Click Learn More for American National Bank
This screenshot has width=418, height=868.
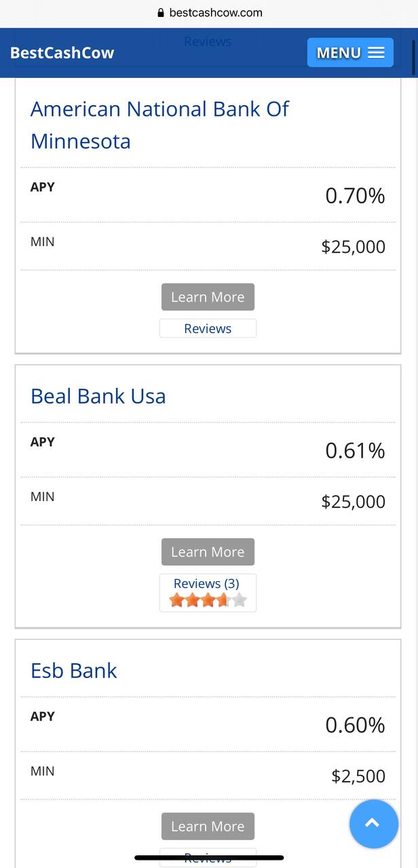(208, 297)
